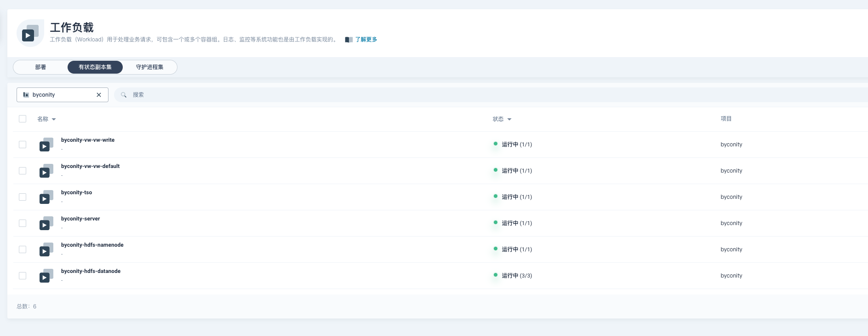Check the byconity-vw-vw-default row checkbox
The image size is (868, 336).
coord(23,171)
